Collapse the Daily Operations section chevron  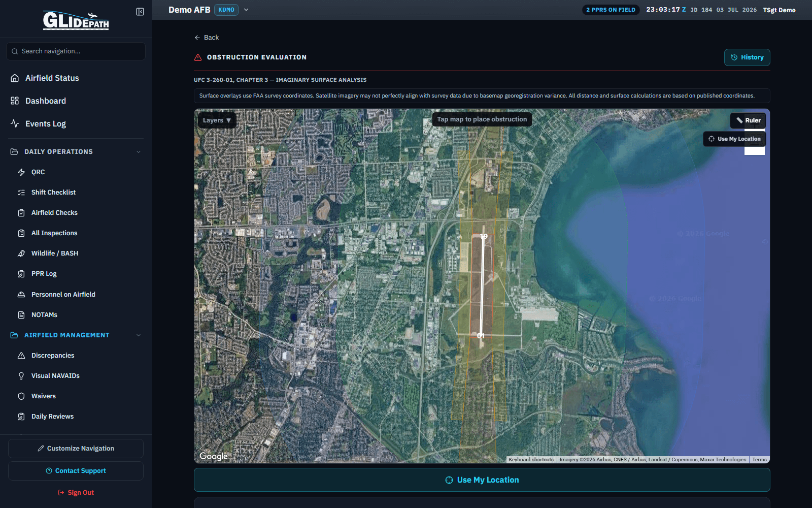point(139,152)
